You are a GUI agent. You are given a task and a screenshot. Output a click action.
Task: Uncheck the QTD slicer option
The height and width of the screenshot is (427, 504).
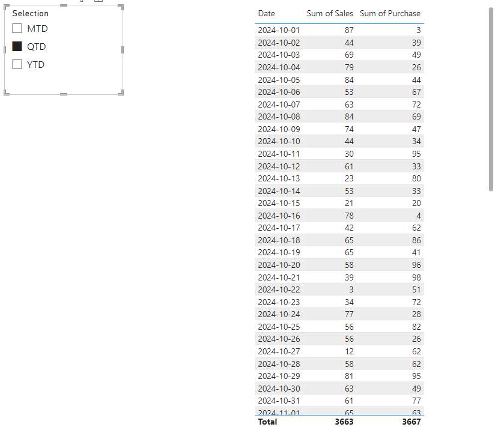17,47
